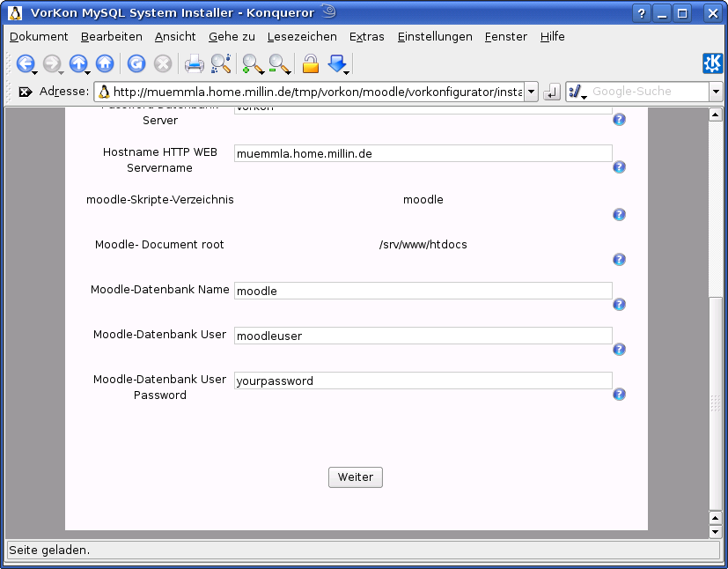Reload the page with the Reload icon
This screenshot has height=569, width=728.
coord(136,63)
